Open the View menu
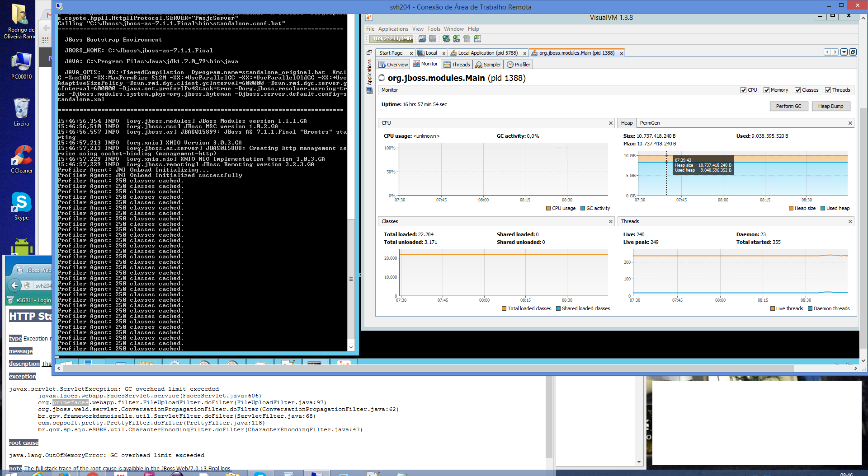 pos(418,29)
